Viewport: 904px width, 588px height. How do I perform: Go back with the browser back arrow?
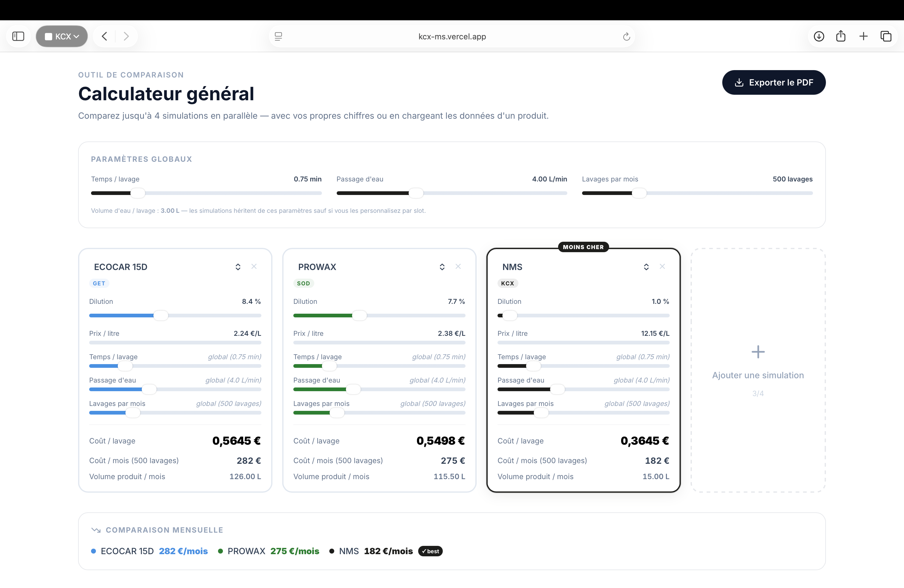[x=105, y=37]
